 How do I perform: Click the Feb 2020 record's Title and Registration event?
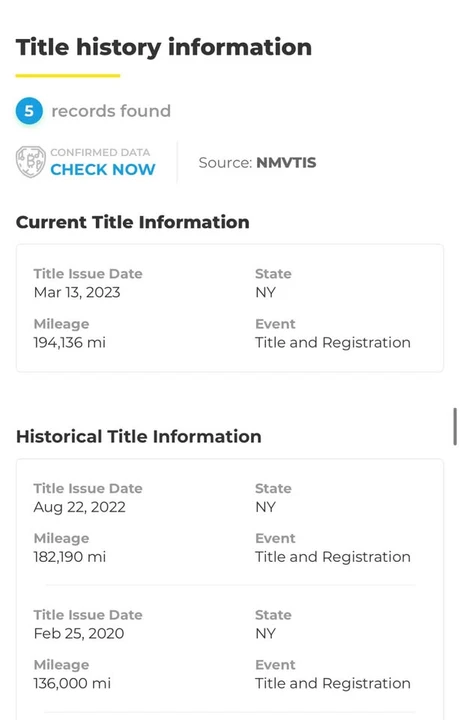[333, 683]
